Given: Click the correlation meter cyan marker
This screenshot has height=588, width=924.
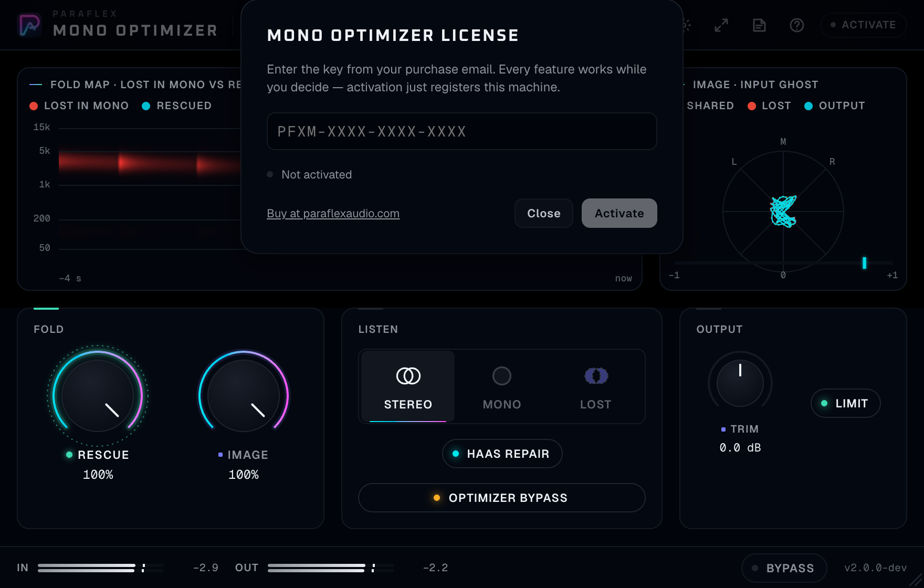Looking at the screenshot, I should pos(864,263).
